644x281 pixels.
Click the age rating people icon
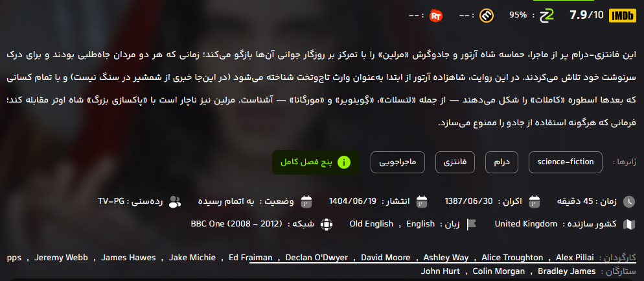[x=175, y=202]
